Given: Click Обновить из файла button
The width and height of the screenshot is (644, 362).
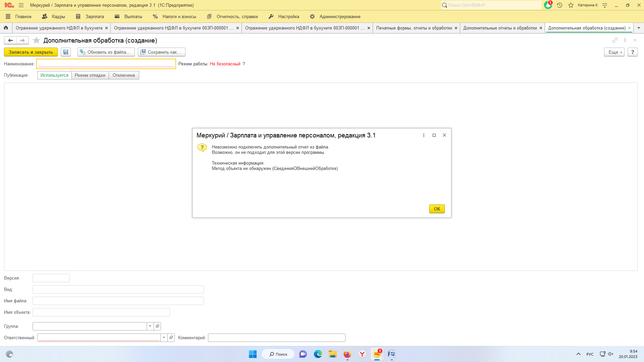Looking at the screenshot, I should [x=106, y=52].
